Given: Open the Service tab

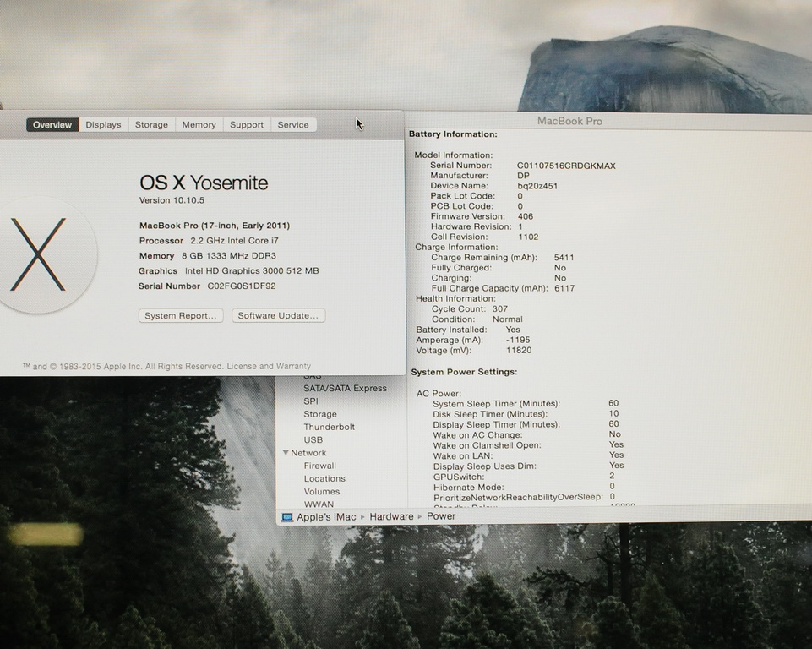Looking at the screenshot, I should tap(293, 125).
